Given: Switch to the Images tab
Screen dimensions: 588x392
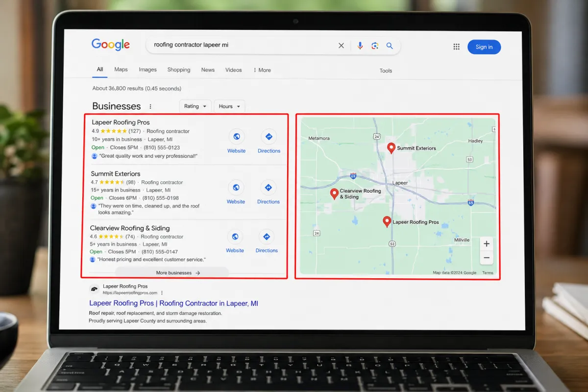Looking at the screenshot, I should coord(147,70).
